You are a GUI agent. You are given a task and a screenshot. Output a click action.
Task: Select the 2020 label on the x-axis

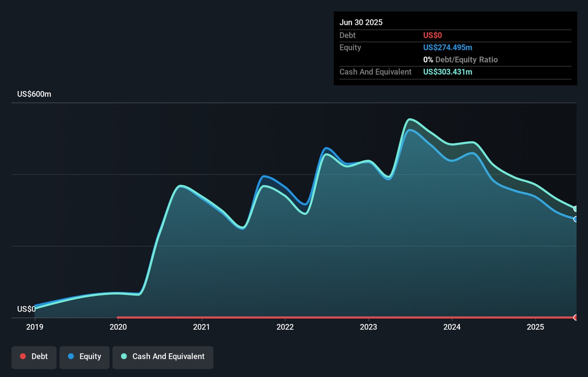[x=118, y=327]
